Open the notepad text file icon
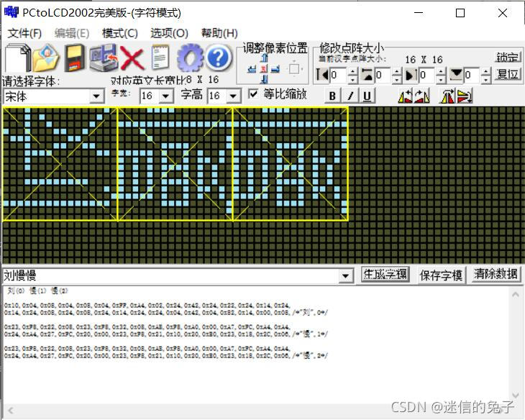 coord(160,57)
